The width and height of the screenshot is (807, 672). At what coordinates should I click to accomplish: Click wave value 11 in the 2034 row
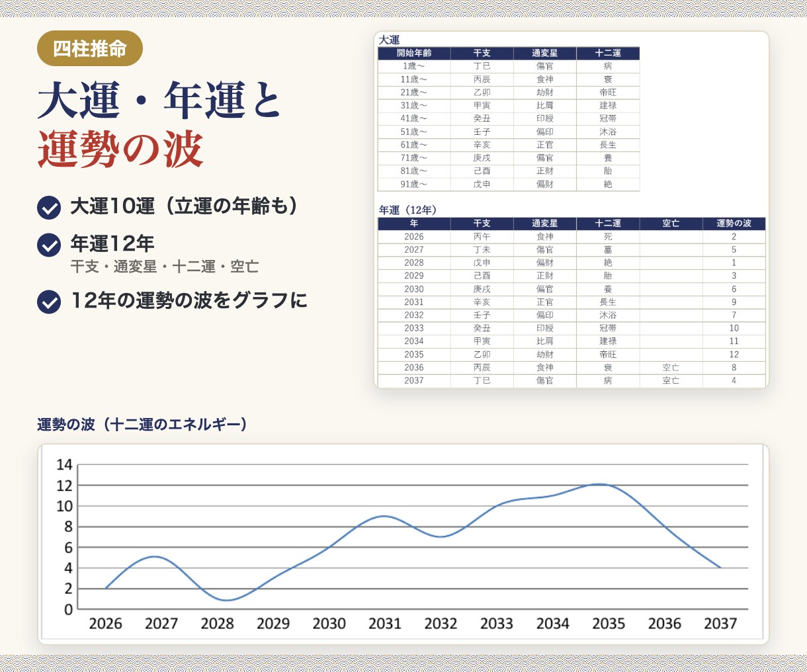(734, 341)
